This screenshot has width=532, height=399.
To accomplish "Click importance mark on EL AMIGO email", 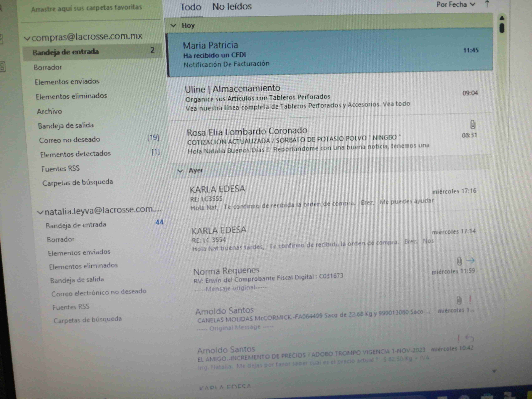I will pos(458,339).
